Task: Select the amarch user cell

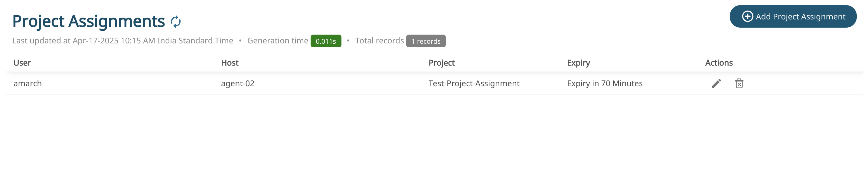Action: 28,83
